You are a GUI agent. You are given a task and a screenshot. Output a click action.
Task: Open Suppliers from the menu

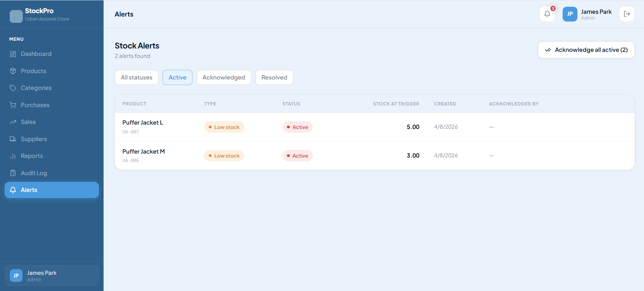pos(34,139)
